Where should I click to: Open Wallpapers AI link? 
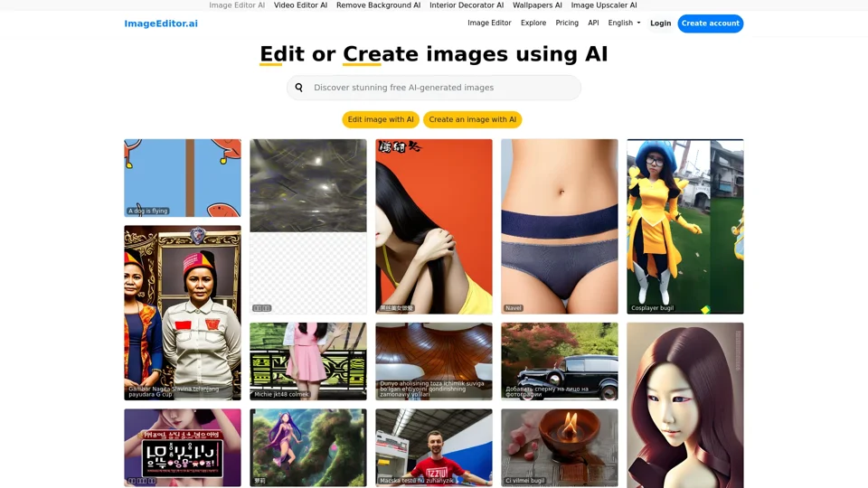(x=537, y=5)
